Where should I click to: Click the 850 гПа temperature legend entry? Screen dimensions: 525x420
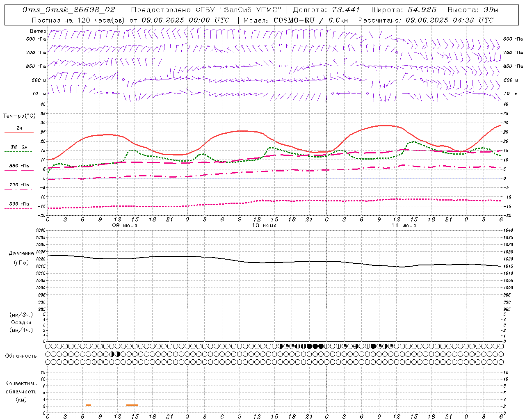click(19, 166)
